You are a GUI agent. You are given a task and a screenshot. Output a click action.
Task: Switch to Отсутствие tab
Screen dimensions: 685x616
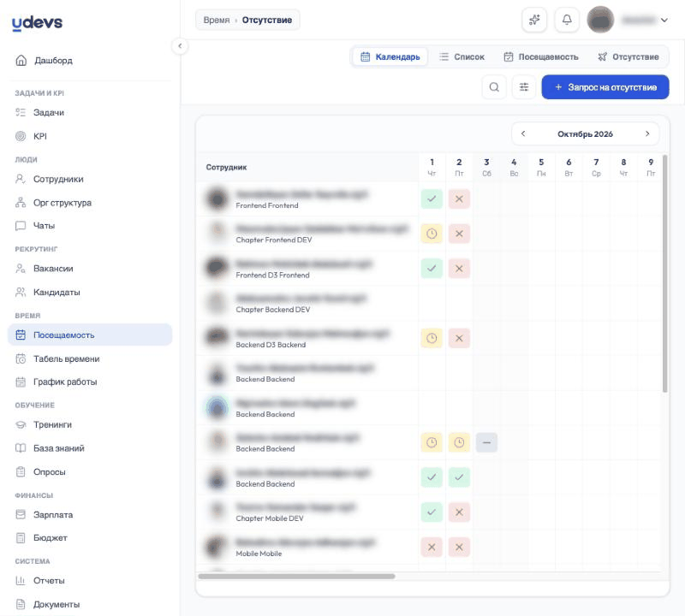point(628,56)
